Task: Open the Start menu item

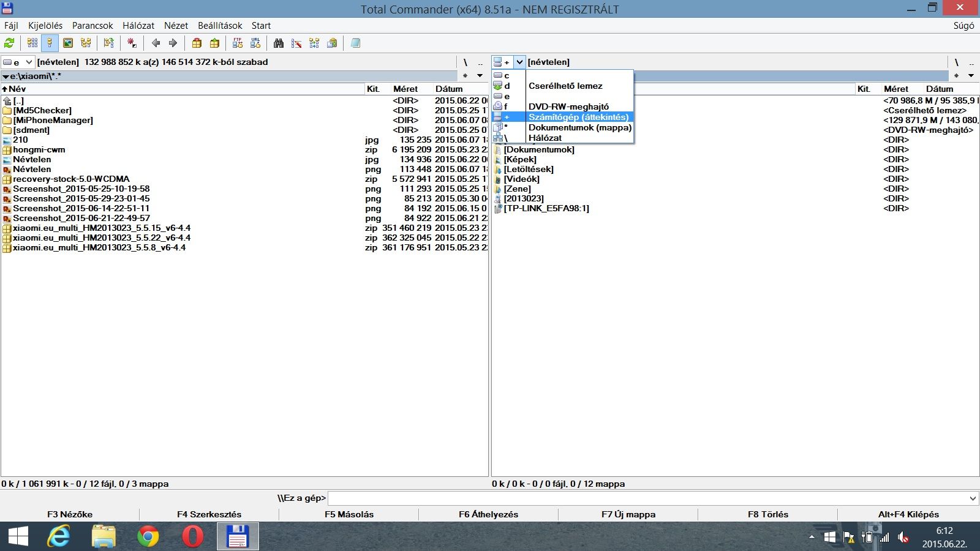Action: pyautogui.click(x=261, y=26)
